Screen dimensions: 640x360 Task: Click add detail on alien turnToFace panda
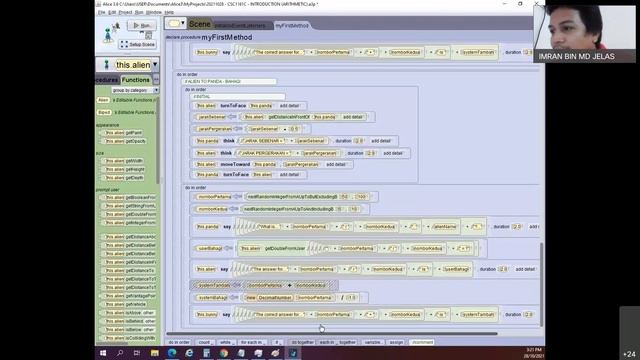point(289,106)
